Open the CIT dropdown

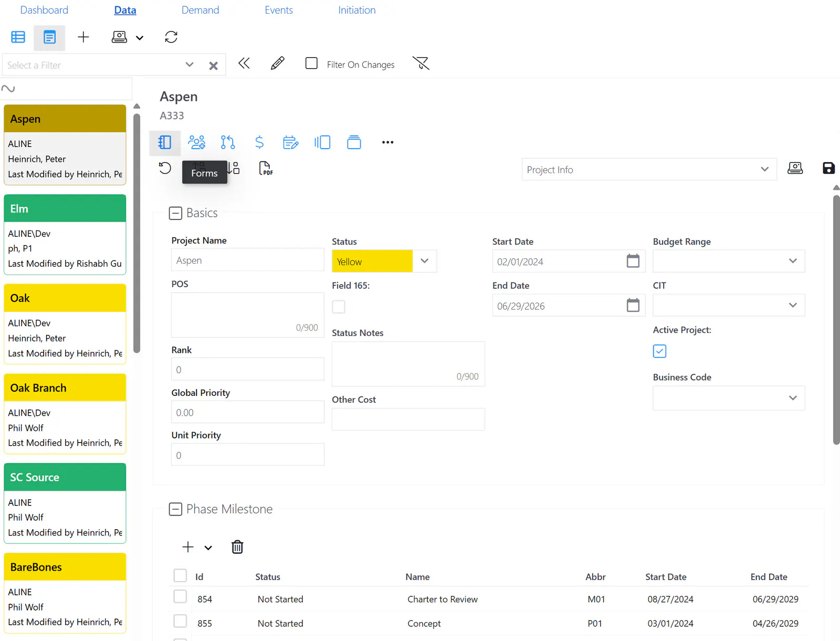click(x=729, y=305)
